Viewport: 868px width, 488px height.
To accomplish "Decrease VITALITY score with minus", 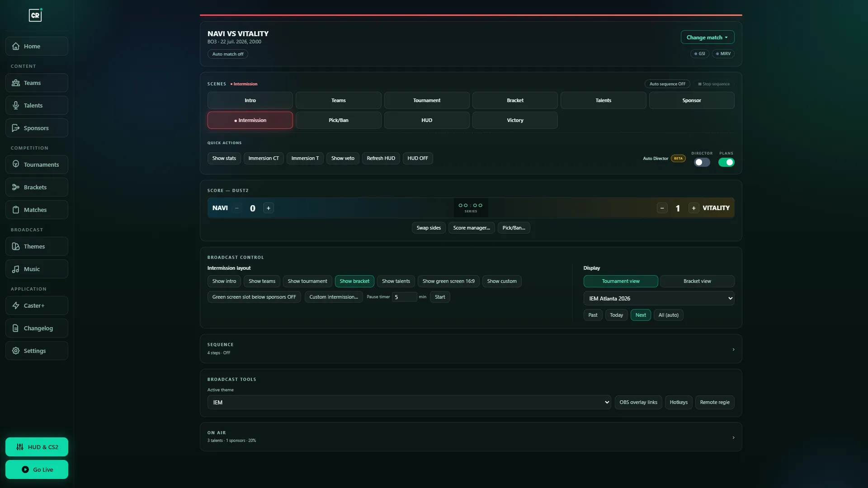I will 662,208.
